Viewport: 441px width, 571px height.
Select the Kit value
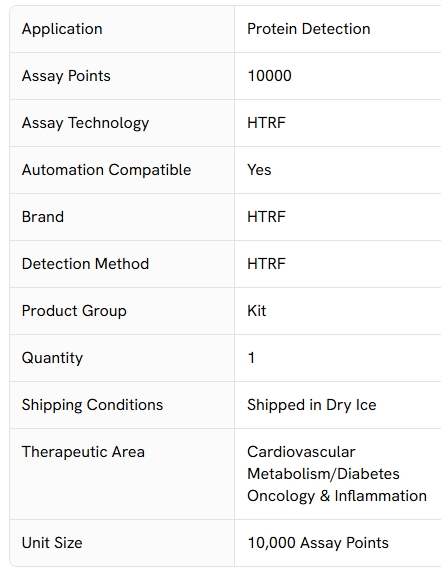[257, 311]
